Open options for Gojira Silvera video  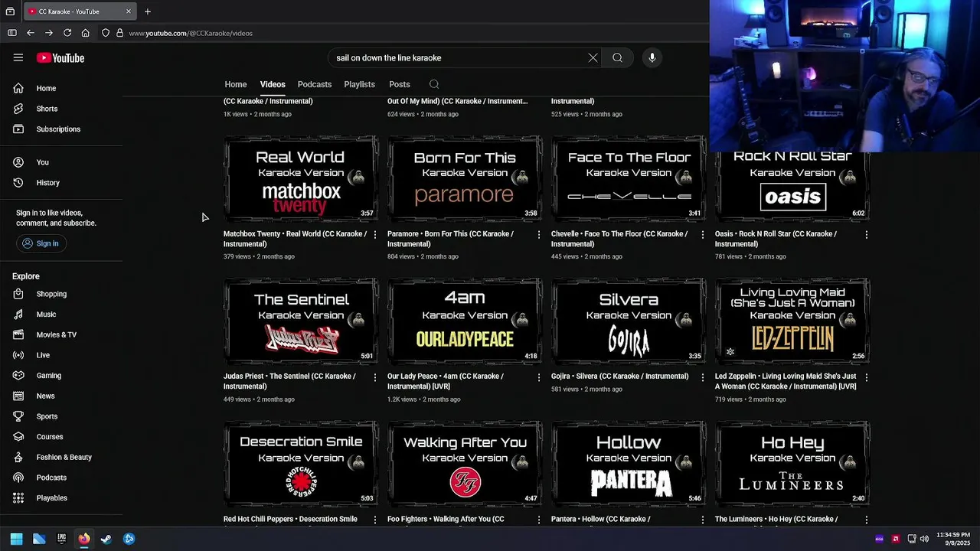pyautogui.click(x=702, y=377)
